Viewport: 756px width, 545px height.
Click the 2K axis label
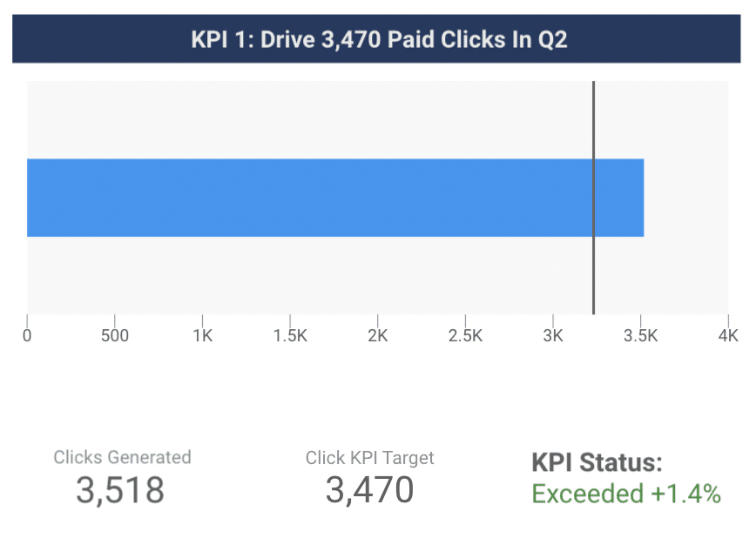pos(377,336)
